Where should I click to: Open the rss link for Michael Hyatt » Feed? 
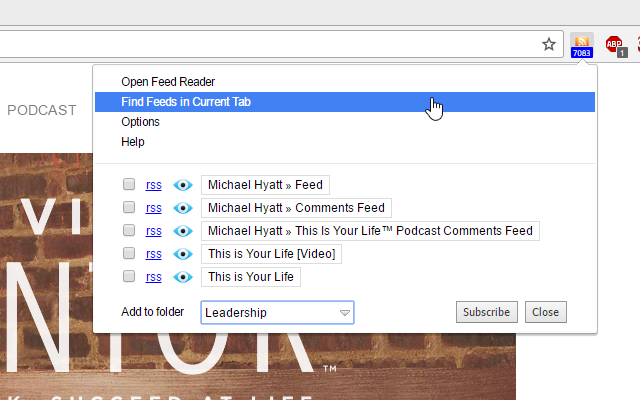pyautogui.click(x=153, y=185)
